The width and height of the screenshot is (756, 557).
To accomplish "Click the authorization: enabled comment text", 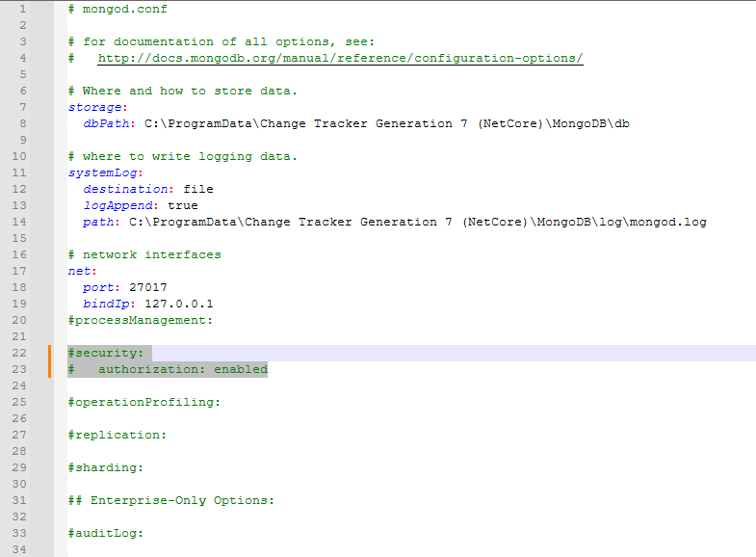I will 183,369.
